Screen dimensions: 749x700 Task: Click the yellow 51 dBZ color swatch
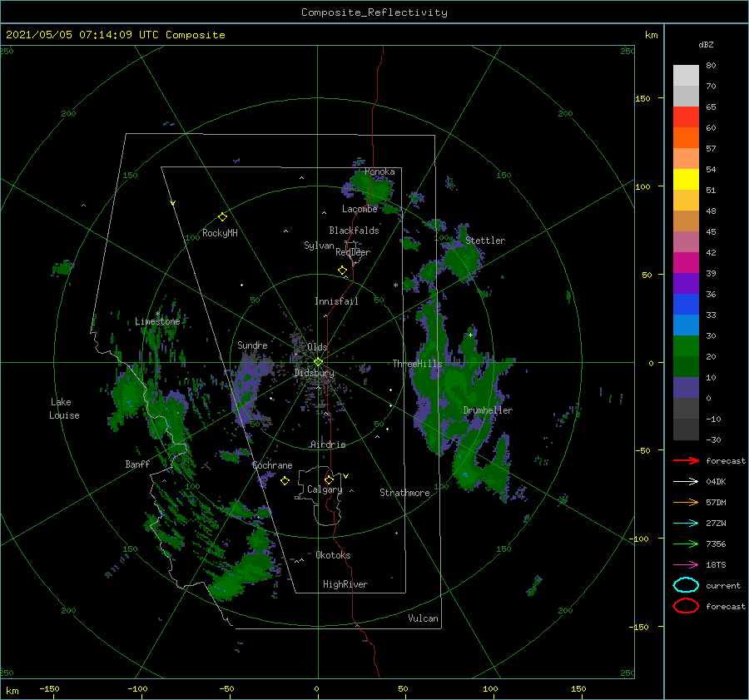686,179
